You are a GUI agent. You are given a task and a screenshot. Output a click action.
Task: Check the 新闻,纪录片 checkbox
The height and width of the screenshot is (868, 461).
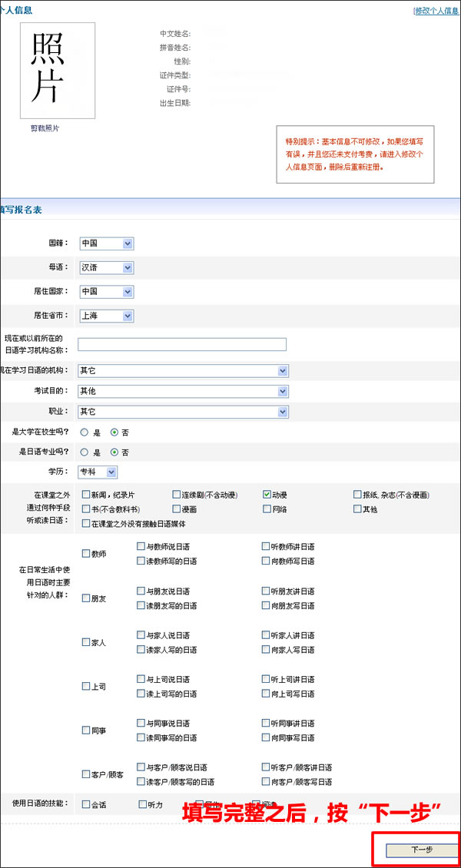tap(86, 495)
